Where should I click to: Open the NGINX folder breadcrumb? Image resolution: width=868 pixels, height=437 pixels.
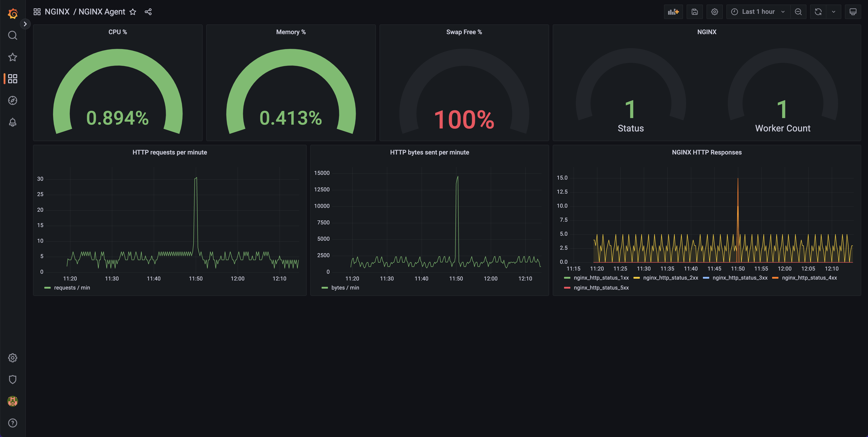coord(57,12)
